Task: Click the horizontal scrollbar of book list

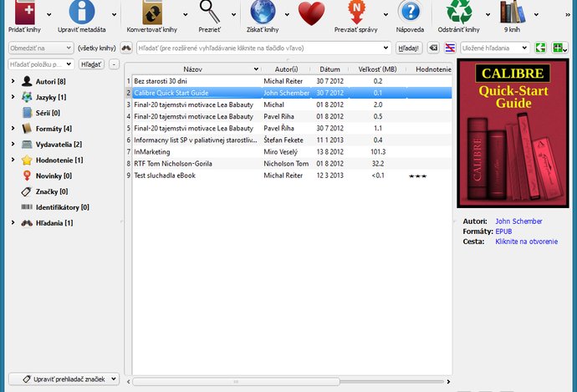Action: (236, 382)
